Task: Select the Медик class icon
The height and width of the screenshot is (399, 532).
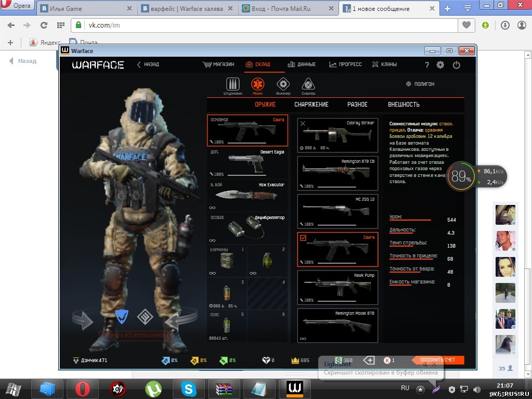Action: [258, 84]
